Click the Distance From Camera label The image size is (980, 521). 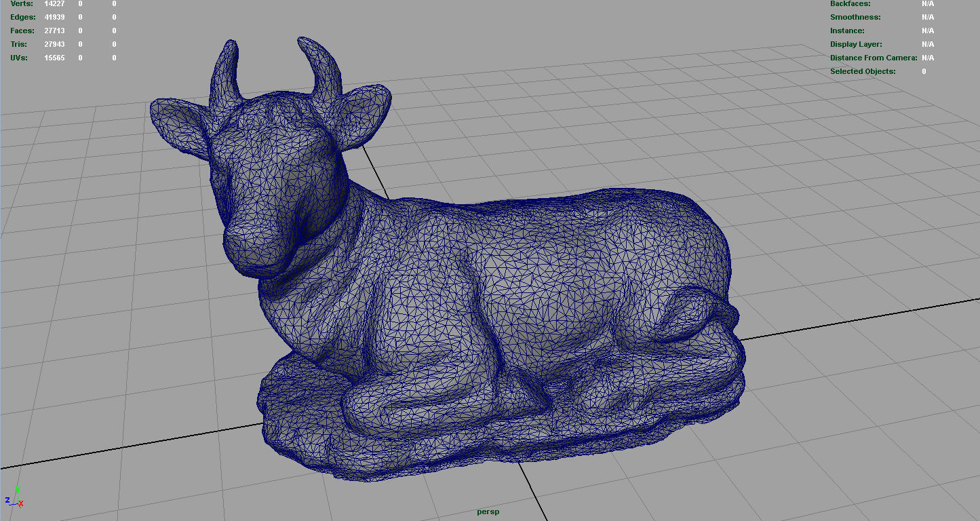[874, 58]
